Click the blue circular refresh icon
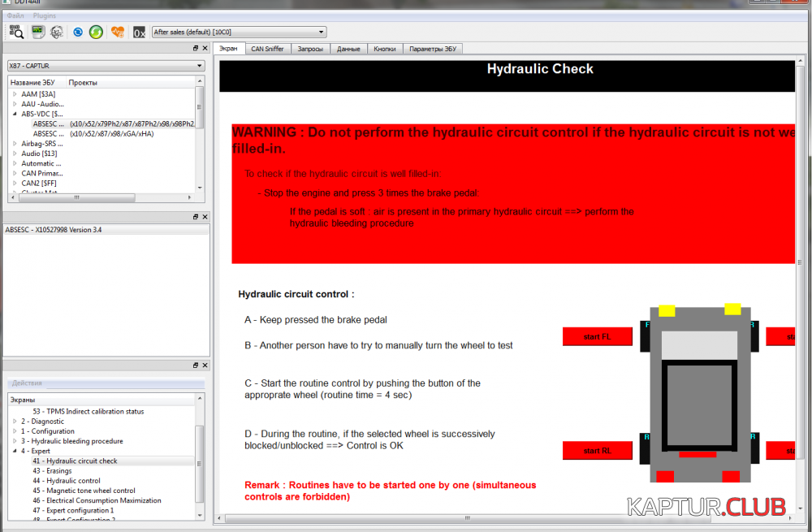 pyautogui.click(x=78, y=32)
